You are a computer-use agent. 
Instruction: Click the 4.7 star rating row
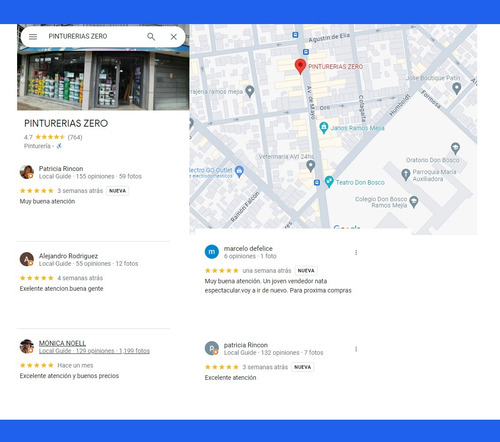53,137
